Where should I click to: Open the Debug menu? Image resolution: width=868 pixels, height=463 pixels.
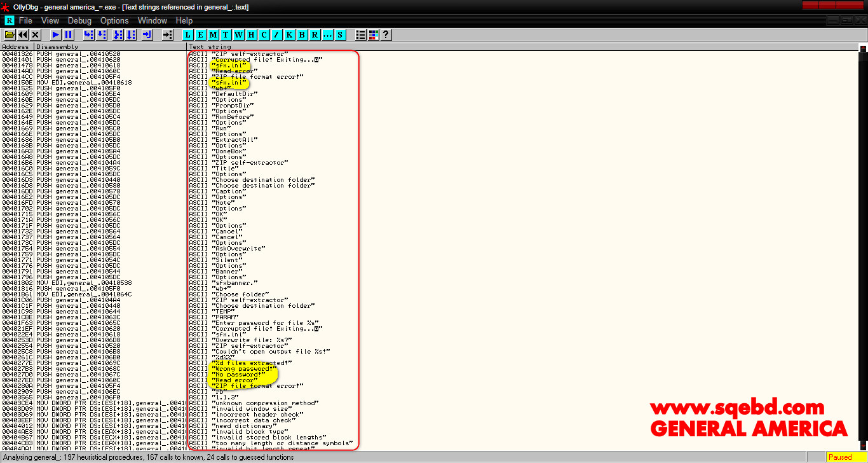pyautogui.click(x=79, y=20)
